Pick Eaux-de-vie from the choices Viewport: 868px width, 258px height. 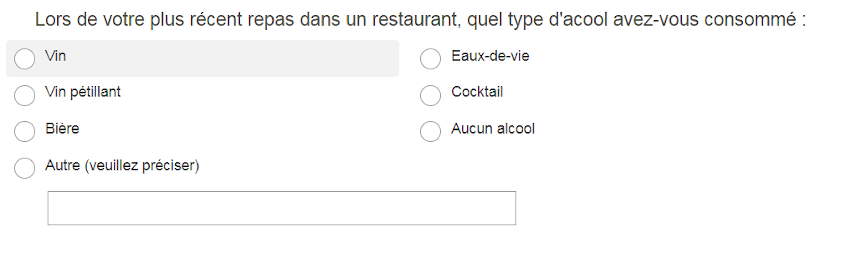(430, 59)
